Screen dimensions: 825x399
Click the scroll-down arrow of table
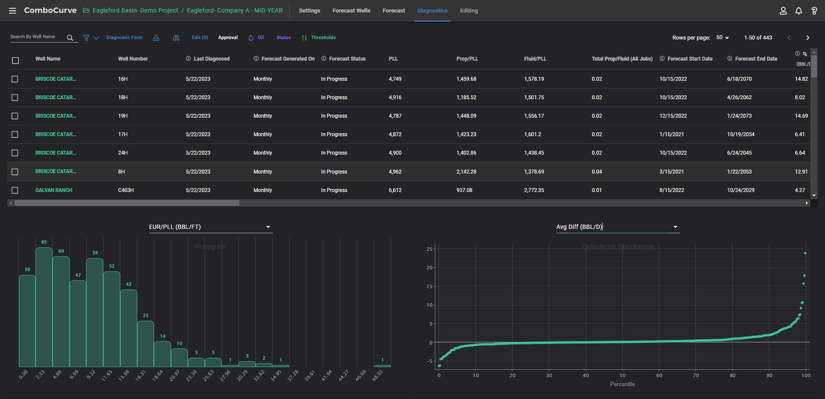(x=814, y=195)
